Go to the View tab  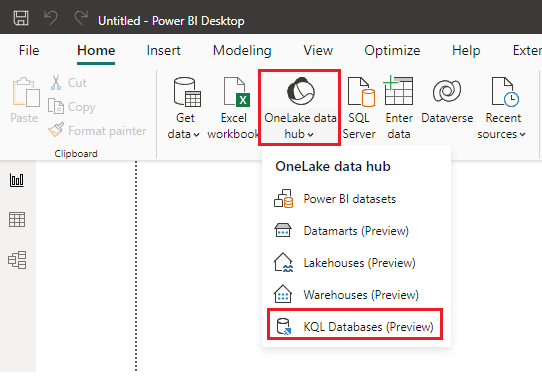click(318, 50)
